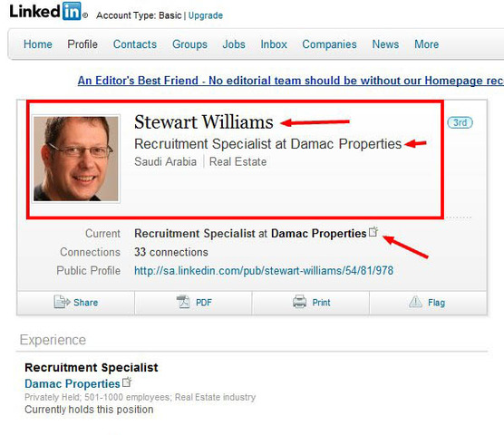Open Damac Properties company link under Experience
This screenshot has width=504, height=435.
73,383
